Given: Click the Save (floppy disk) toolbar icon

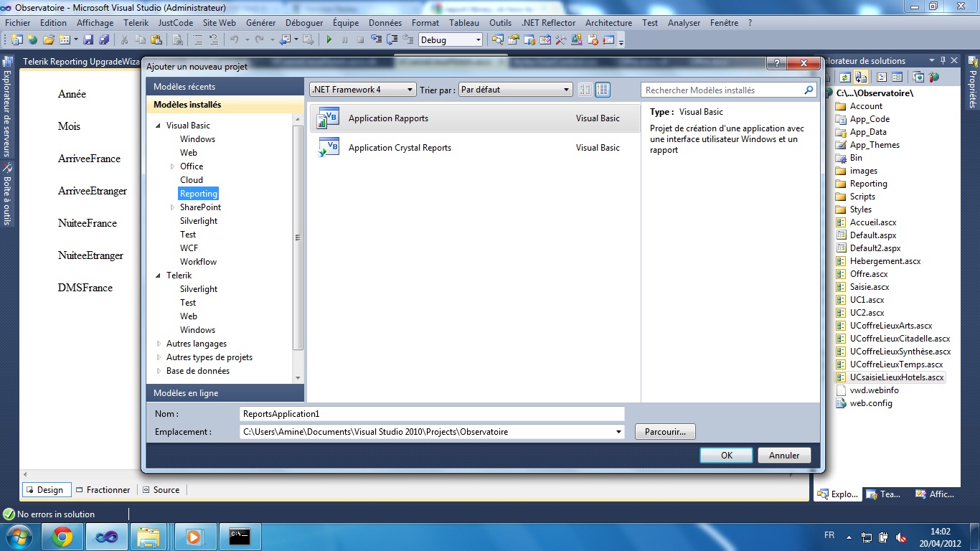Looking at the screenshot, I should point(88,40).
